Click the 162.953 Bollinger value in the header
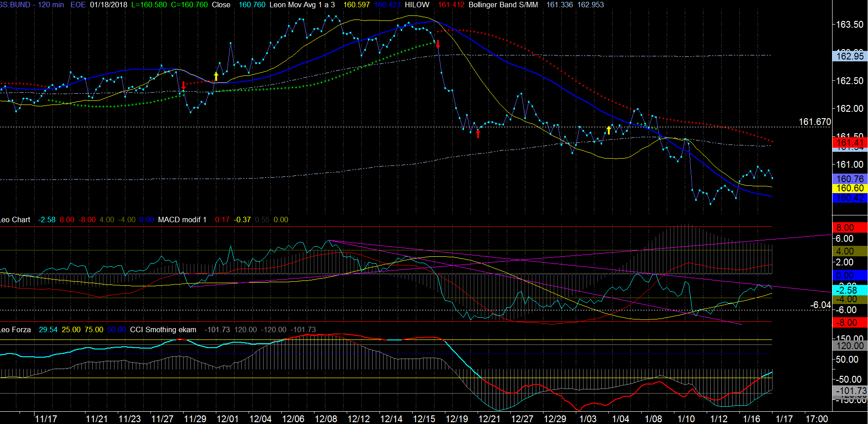 [590, 5]
